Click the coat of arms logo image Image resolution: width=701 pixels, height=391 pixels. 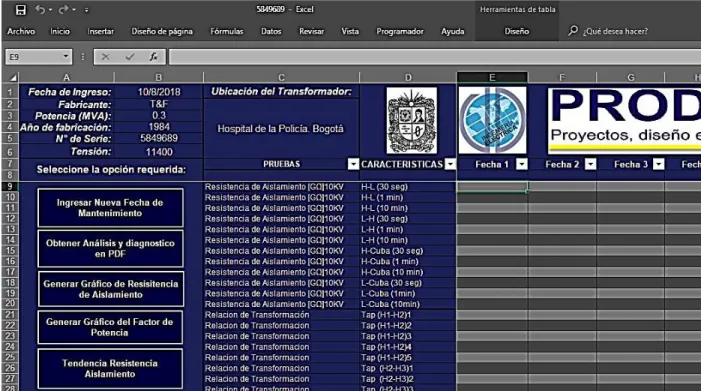pos(411,121)
